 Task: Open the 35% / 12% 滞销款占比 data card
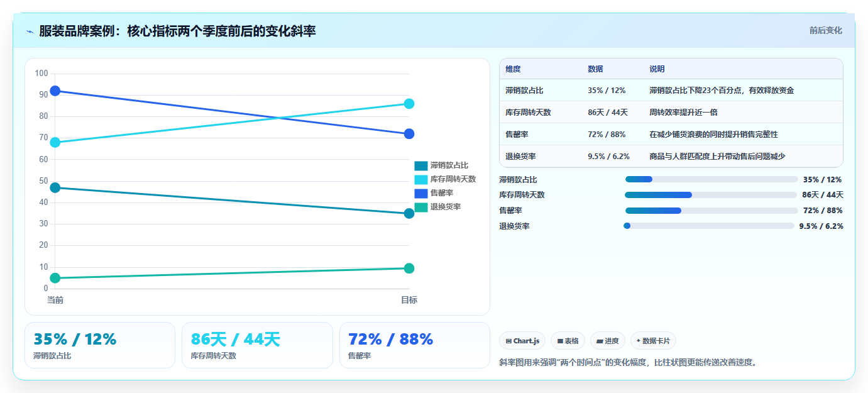point(100,345)
